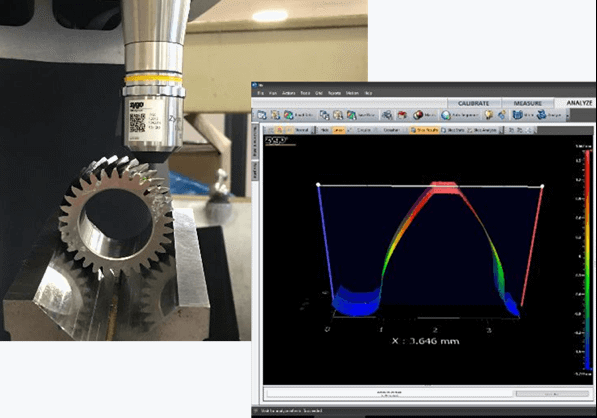Click Hide in the plot toolbar
597x418 pixels.
pyautogui.click(x=324, y=130)
